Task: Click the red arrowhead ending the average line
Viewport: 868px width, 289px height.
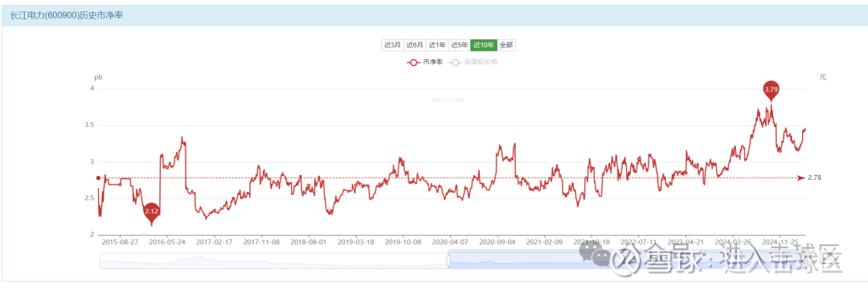Action: coord(801,178)
